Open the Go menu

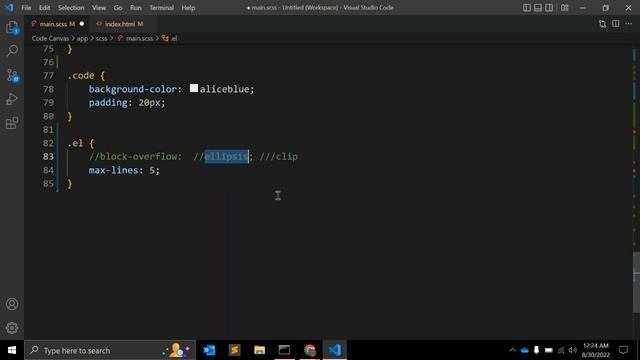click(x=118, y=8)
